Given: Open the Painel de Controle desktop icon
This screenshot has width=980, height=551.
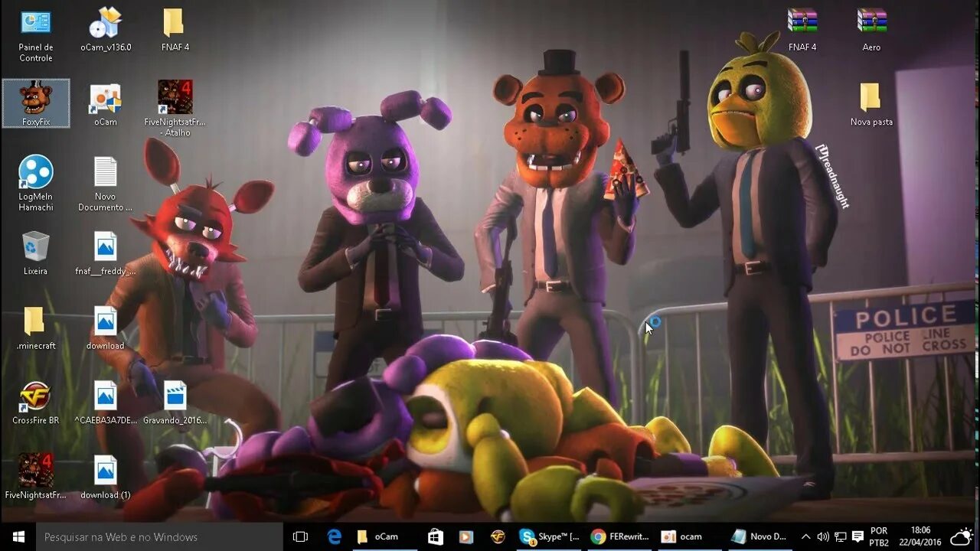Looking at the screenshot, I should coord(35,35).
